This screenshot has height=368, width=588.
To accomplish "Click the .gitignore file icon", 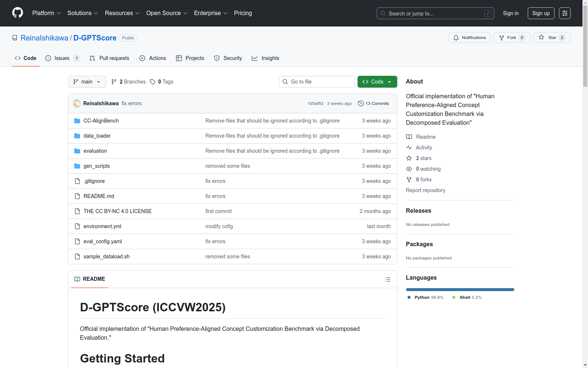I will coord(77,181).
